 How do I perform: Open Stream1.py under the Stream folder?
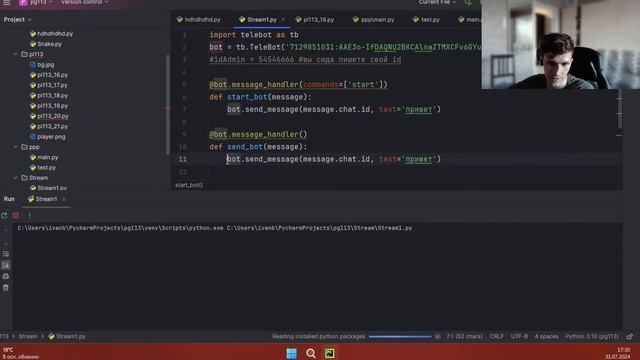48,188
